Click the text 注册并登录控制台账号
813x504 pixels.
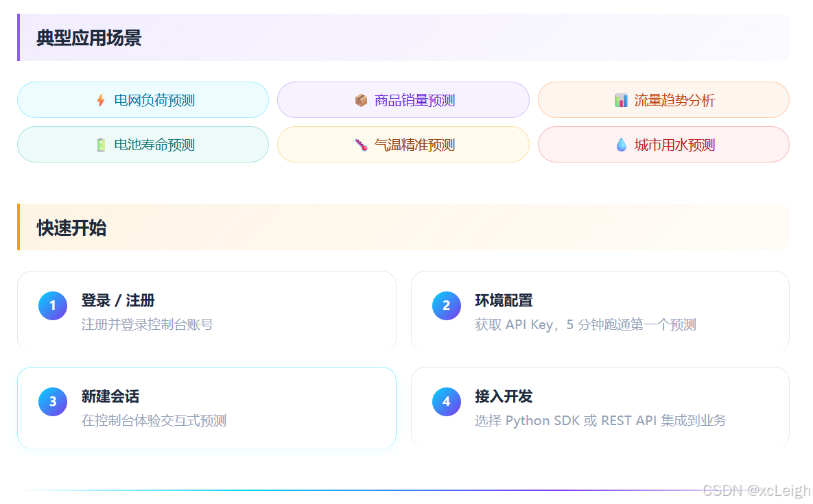click(148, 325)
